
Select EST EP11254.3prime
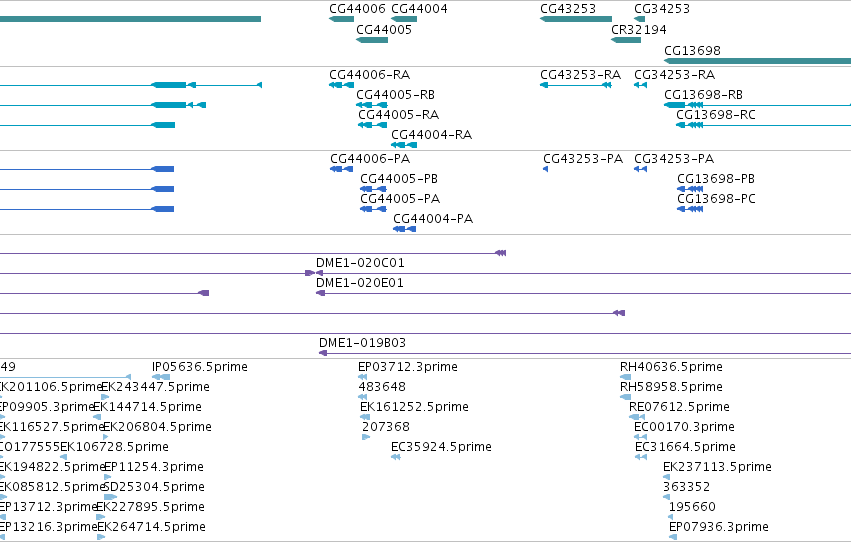click(x=154, y=467)
